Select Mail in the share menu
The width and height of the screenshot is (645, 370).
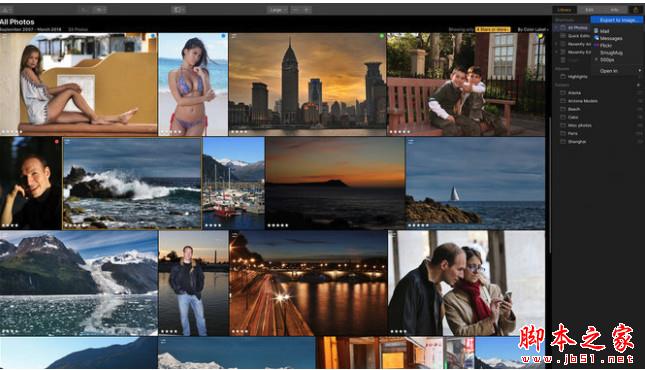pos(604,31)
